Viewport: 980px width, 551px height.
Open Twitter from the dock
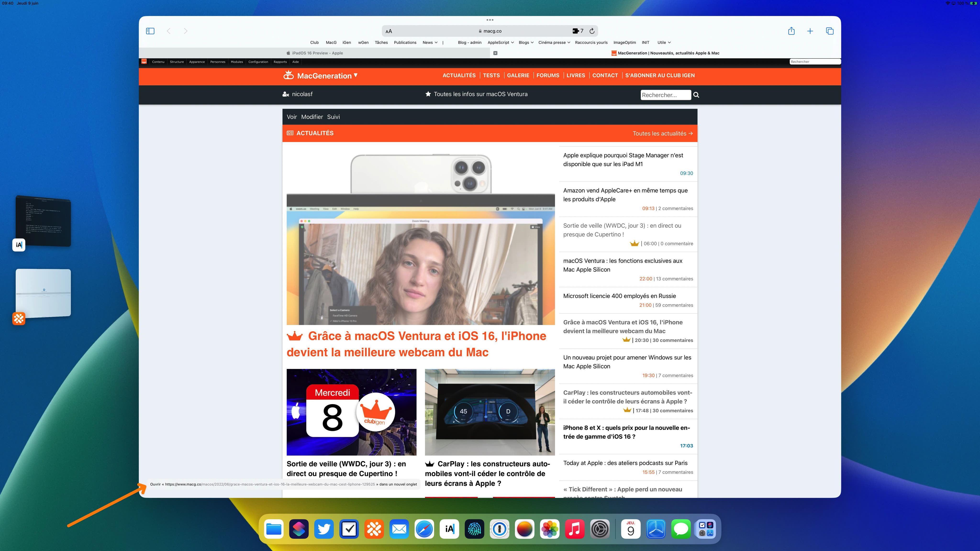[324, 529]
